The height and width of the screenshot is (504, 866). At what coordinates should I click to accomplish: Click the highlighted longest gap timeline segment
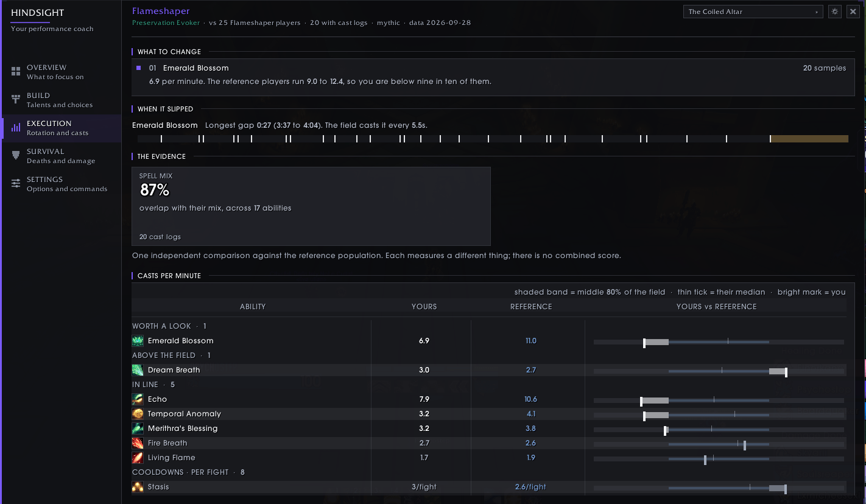pos(809,139)
